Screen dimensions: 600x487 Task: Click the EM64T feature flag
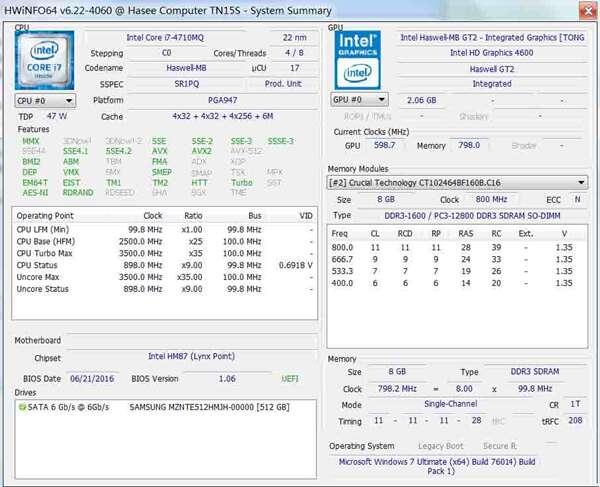click(34, 182)
